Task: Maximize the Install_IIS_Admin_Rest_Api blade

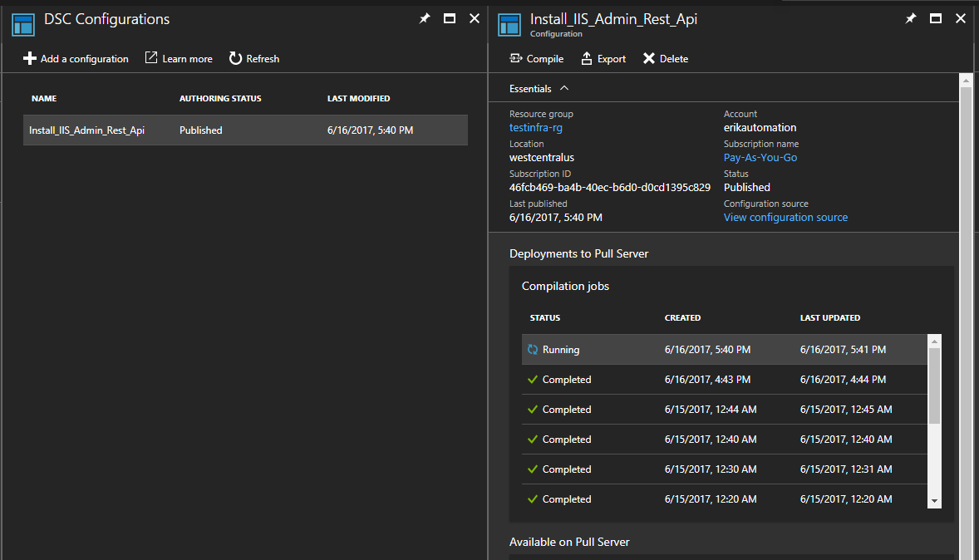Action: point(936,17)
